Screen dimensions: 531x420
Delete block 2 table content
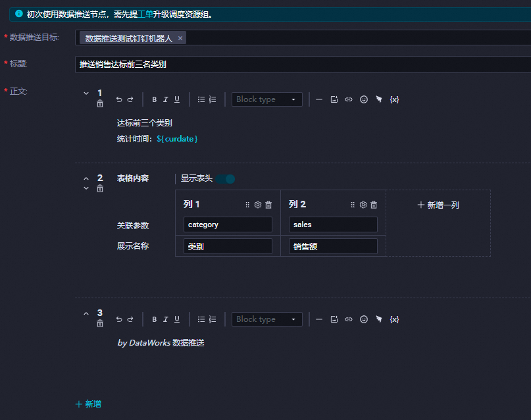point(100,189)
